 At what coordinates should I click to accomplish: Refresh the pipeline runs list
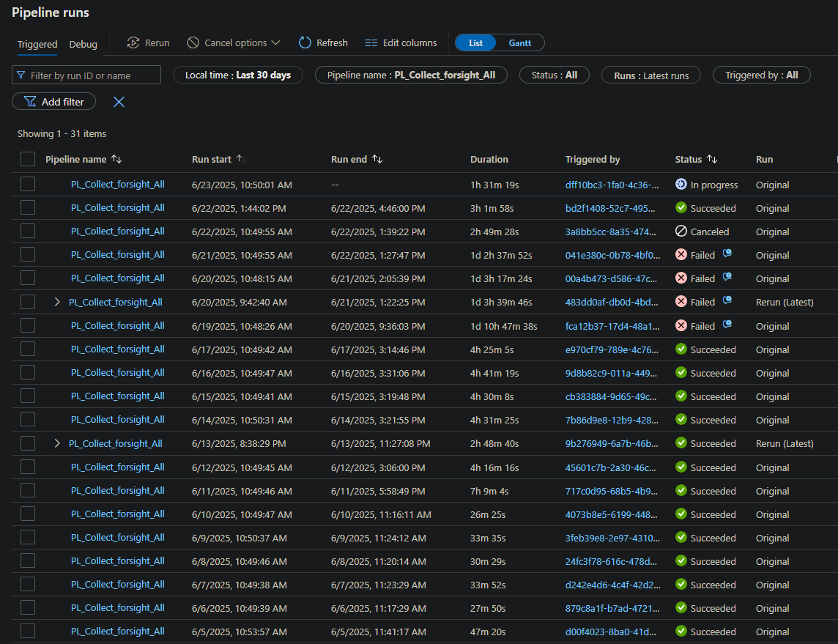(323, 42)
